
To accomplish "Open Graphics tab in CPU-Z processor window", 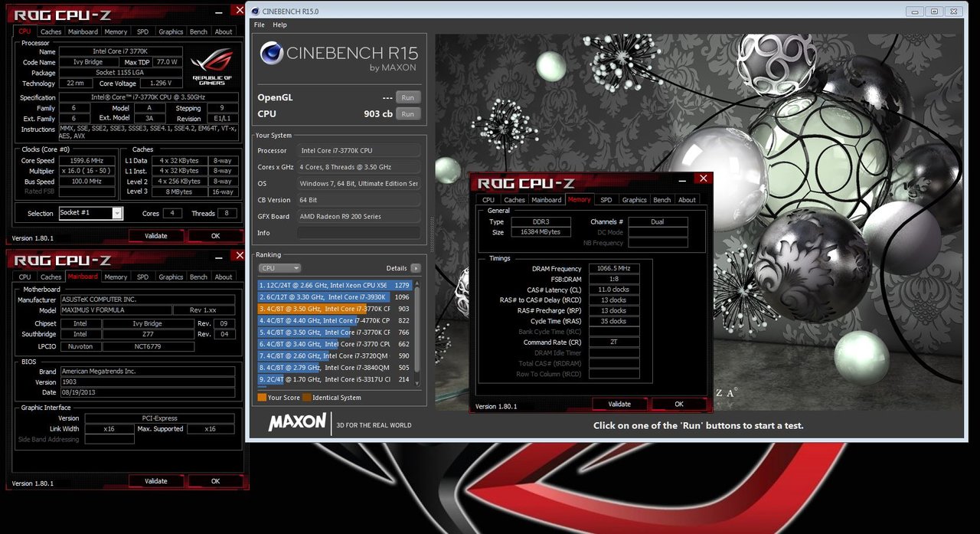I will pos(171,31).
